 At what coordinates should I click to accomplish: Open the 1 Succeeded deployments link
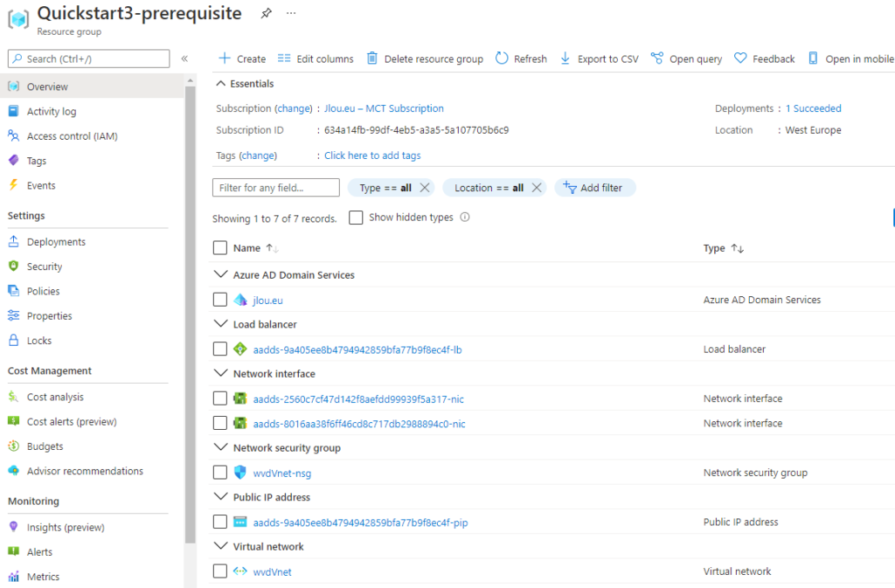pos(813,108)
